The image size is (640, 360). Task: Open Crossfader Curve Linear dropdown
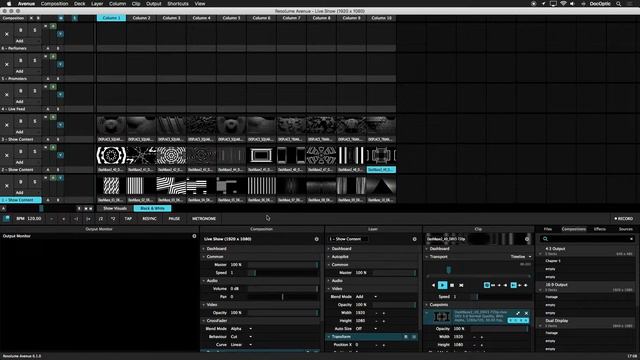[x=241, y=345]
